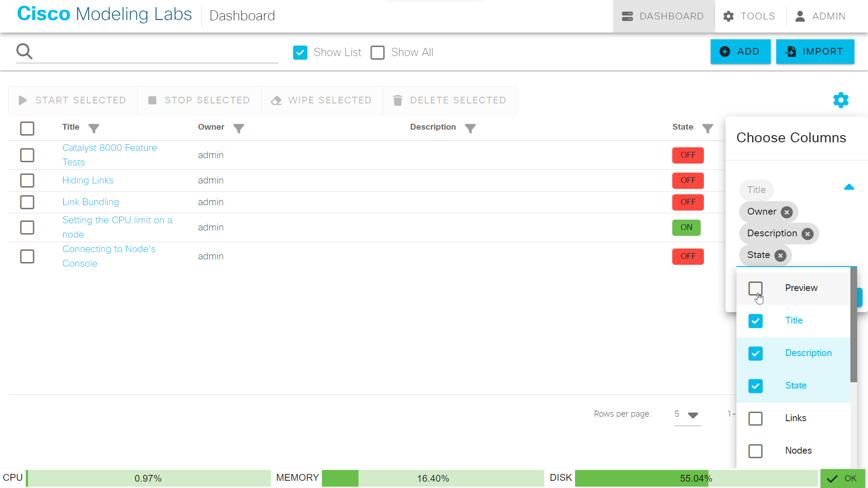Click the Delete Selected trash icon
Viewport: 868px width, 488px height.
coord(398,100)
